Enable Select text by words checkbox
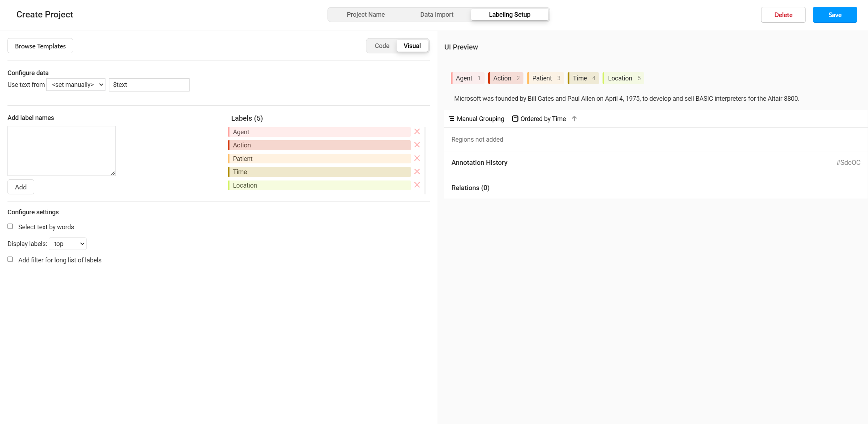Screen dimensions: 868x424 point(10,226)
